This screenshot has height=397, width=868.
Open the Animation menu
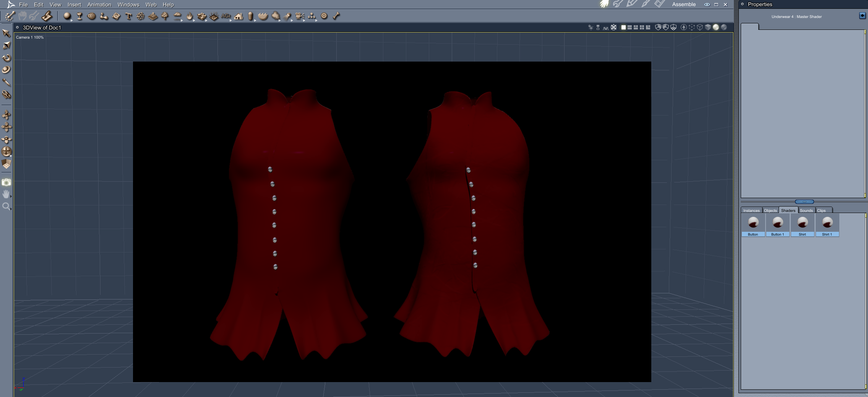99,5
